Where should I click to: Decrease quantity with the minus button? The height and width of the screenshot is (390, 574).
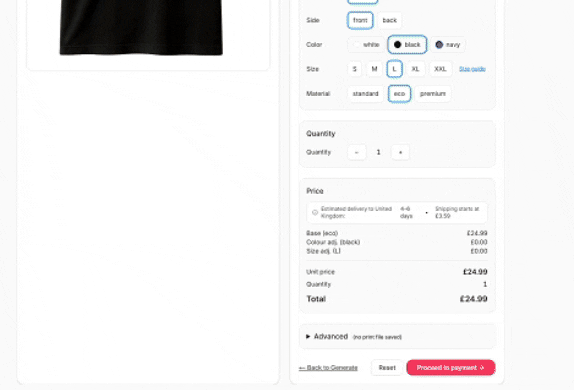click(x=357, y=152)
